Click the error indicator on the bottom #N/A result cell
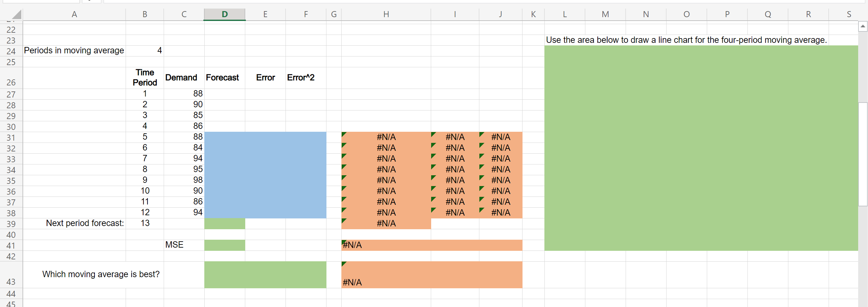868x307 pixels. [343, 264]
